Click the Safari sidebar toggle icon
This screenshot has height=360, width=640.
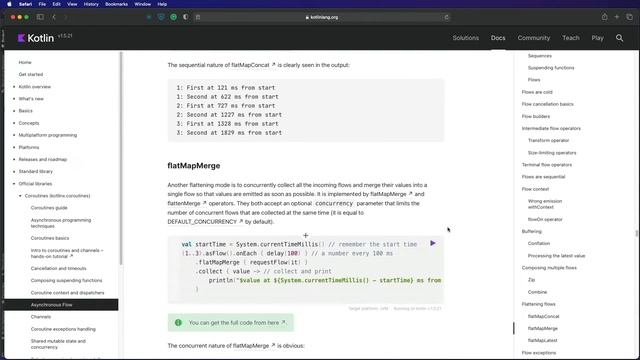pos(40,17)
